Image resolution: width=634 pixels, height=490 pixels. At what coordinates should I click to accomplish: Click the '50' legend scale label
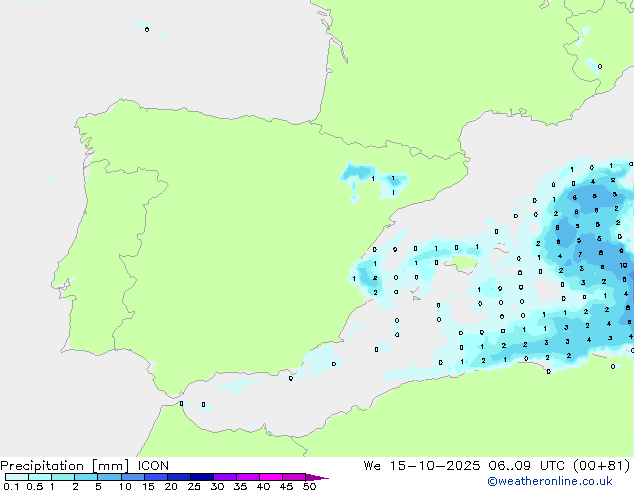309,486
